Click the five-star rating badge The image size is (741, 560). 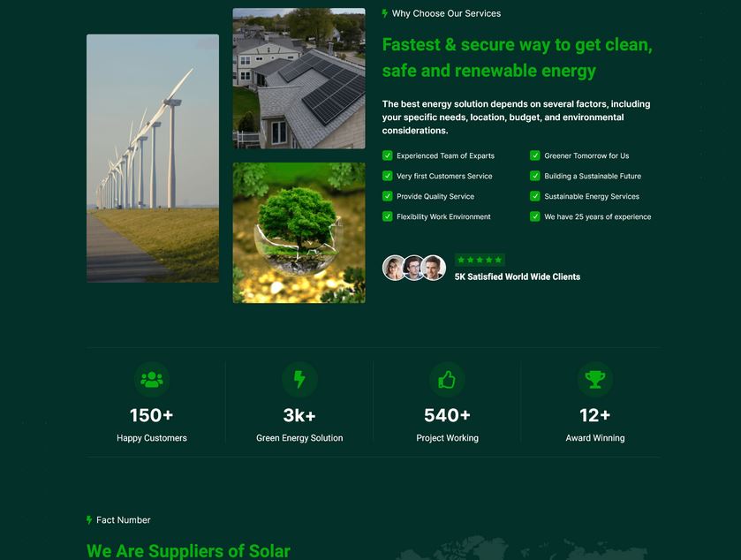click(x=480, y=260)
